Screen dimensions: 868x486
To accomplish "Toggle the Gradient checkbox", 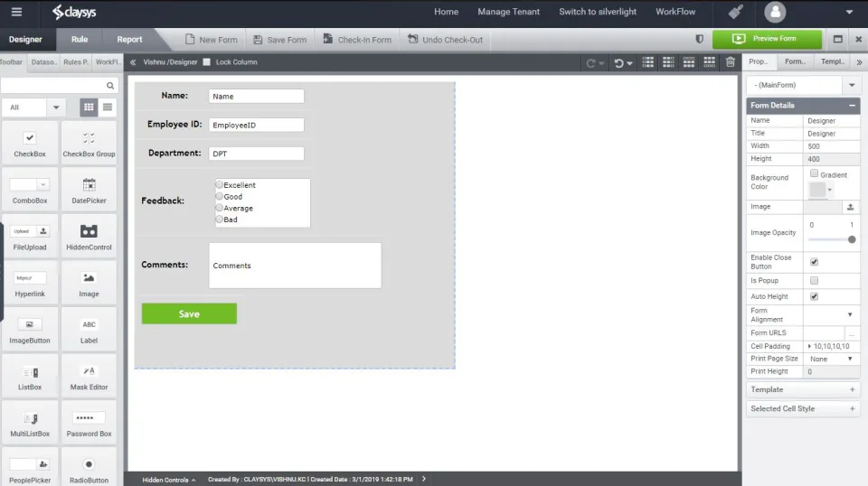I will tap(814, 173).
